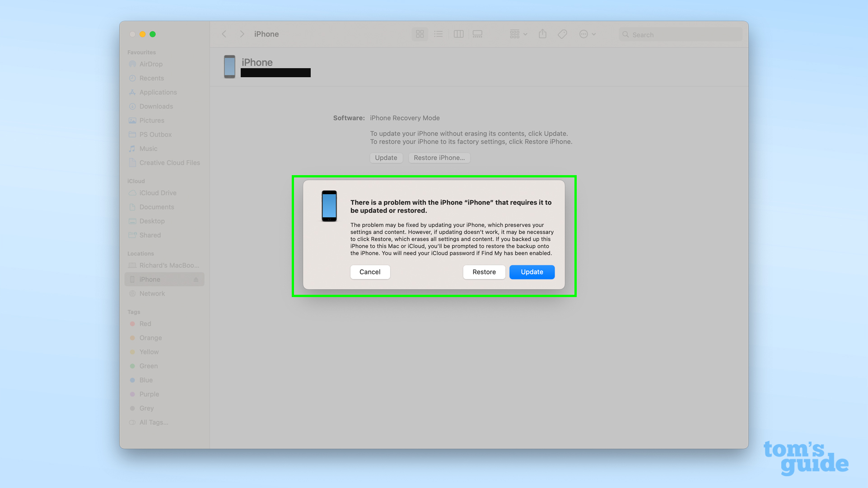Screen dimensions: 868x488
Task: Expand the Network location in sidebar
Action: [x=151, y=293]
